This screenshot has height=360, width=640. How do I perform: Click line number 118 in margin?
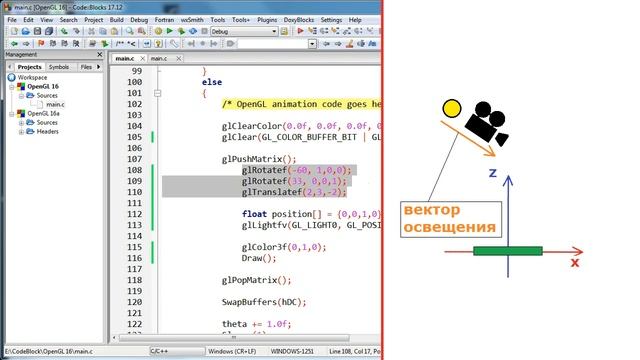pos(134,280)
